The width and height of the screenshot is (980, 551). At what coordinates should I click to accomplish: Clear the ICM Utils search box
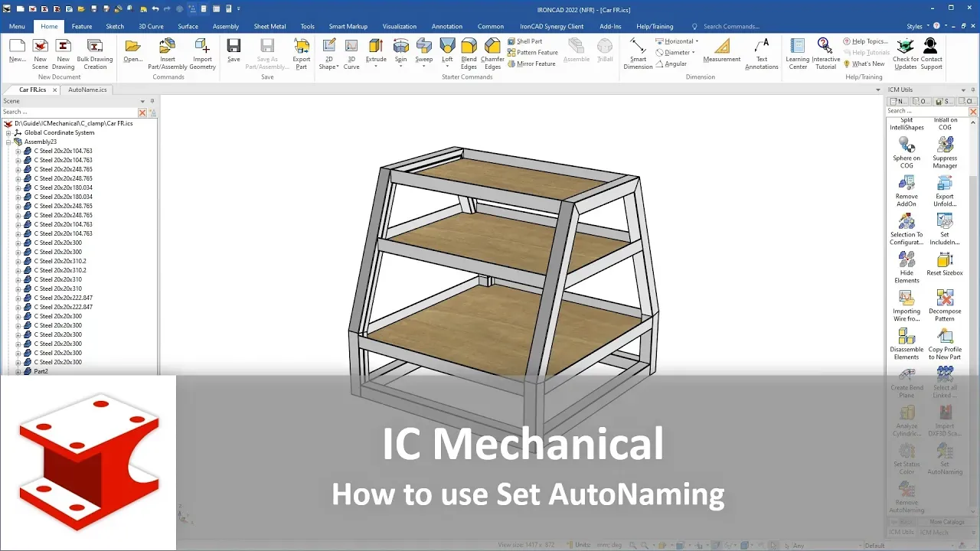[973, 112]
